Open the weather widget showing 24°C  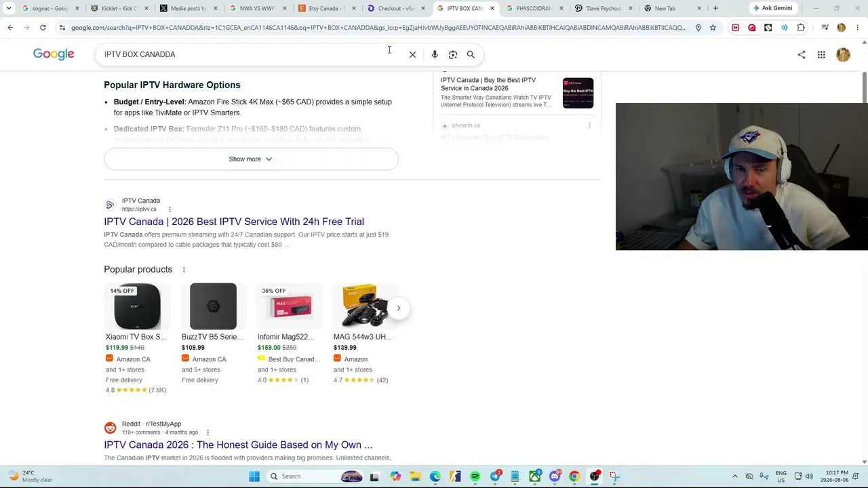point(30,476)
